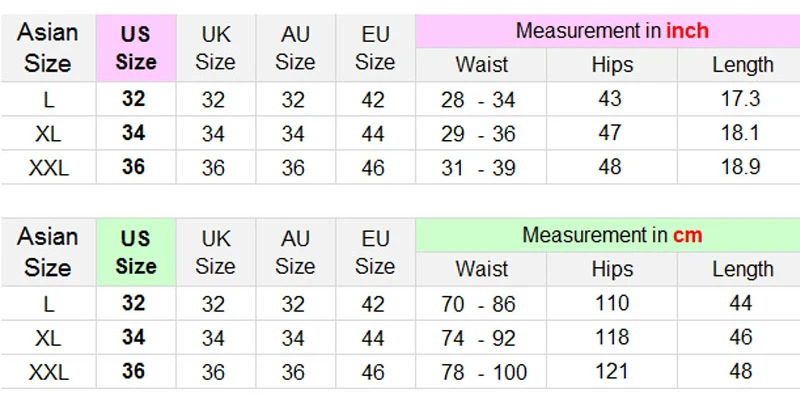Click the green US Size header cell
This screenshot has height=401, width=800.
point(136,253)
